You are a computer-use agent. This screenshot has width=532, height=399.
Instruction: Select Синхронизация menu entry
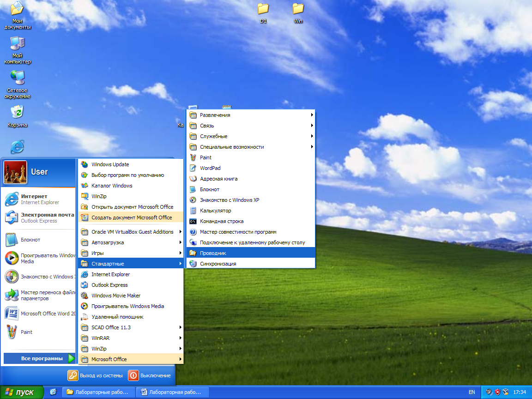[218, 264]
